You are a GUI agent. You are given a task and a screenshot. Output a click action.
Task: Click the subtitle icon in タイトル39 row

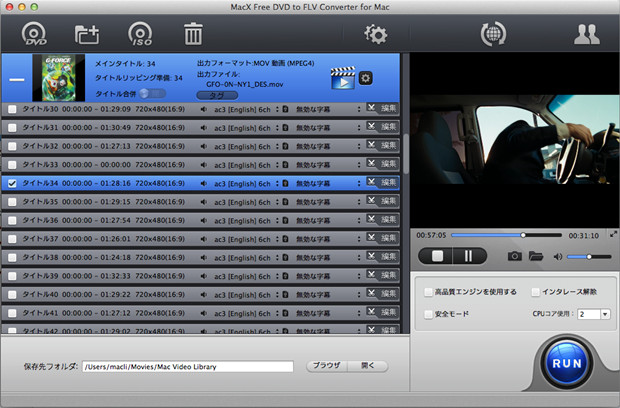(x=285, y=276)
